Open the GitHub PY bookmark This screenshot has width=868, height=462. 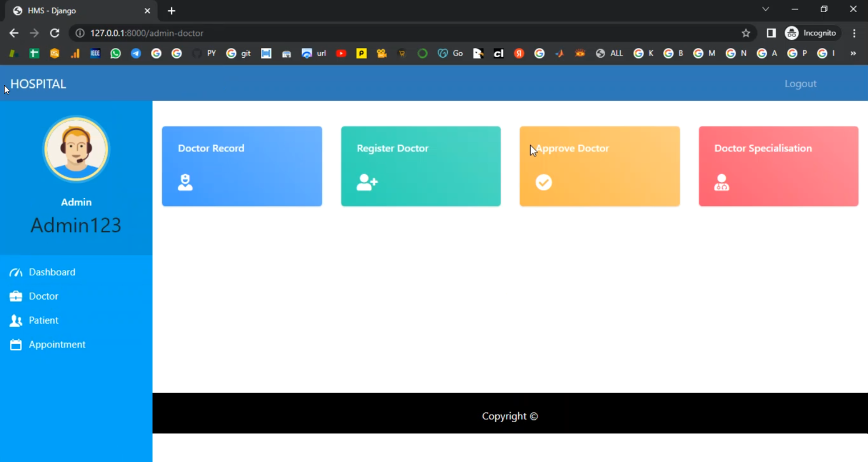point(204,53)
